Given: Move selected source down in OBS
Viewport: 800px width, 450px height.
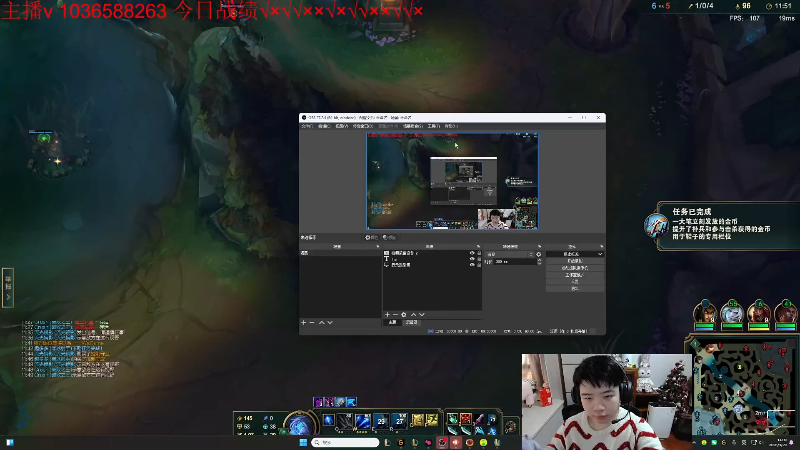Looking at the screenshot, I should coord(422,314).
